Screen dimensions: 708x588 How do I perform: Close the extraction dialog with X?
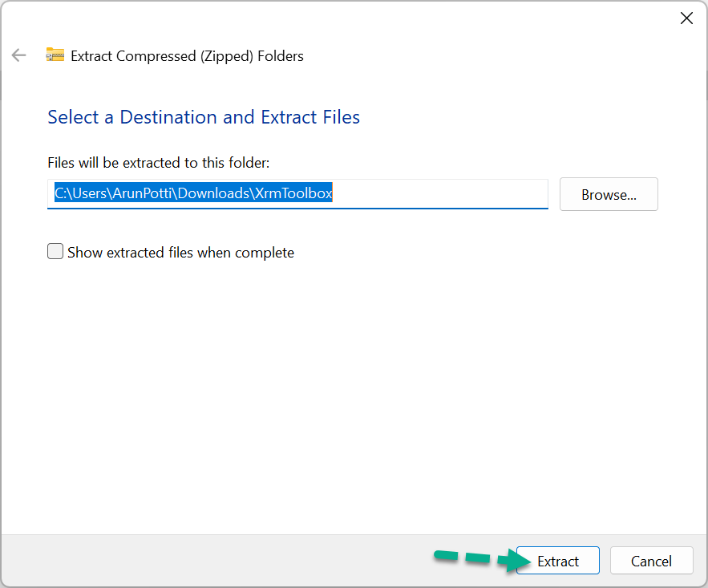click(686, 18)
